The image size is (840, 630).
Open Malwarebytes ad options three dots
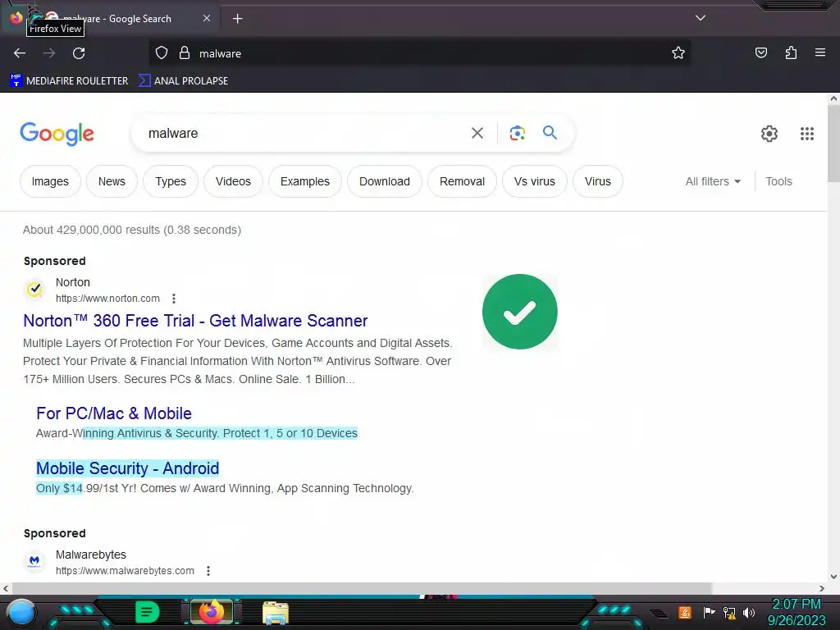tap(208, 571)
